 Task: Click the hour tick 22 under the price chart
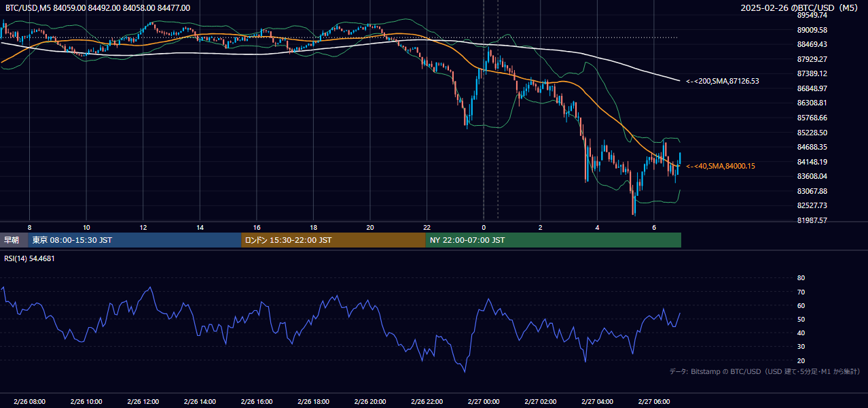(x=427, y=227)
